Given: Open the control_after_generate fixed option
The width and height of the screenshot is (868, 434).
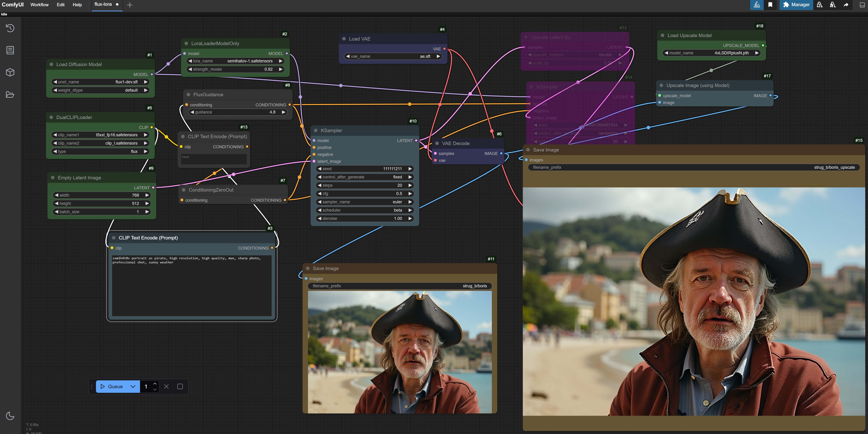Looking at the screenshot, I should pyautogui.click(x=365, y=177).
